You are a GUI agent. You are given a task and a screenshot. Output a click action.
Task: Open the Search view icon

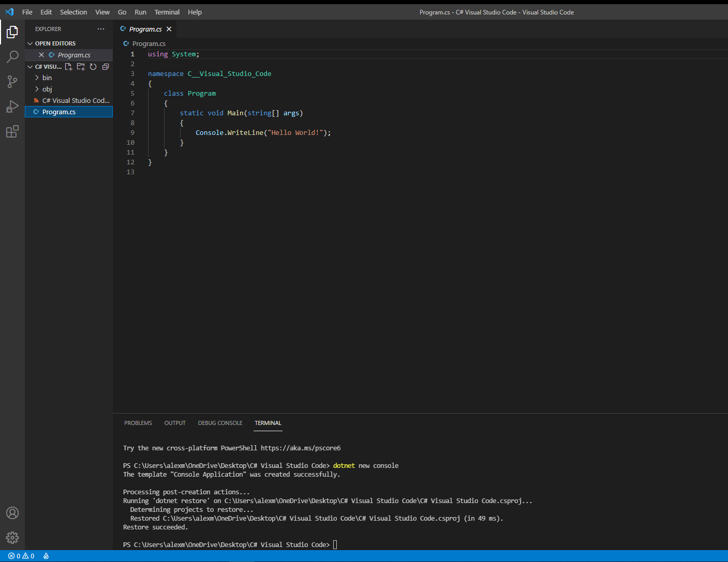[12, 57]
